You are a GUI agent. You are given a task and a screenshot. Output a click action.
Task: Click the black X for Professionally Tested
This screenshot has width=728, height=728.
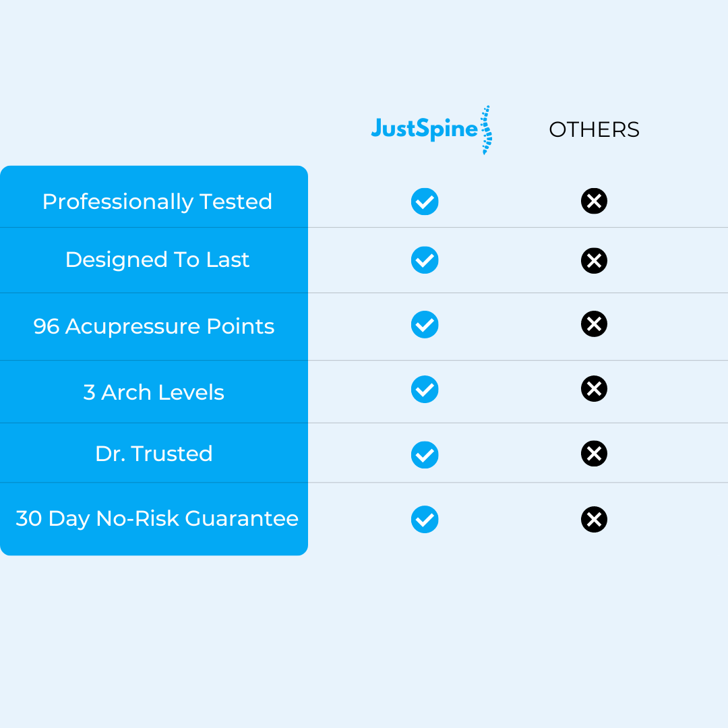point(594,201)
